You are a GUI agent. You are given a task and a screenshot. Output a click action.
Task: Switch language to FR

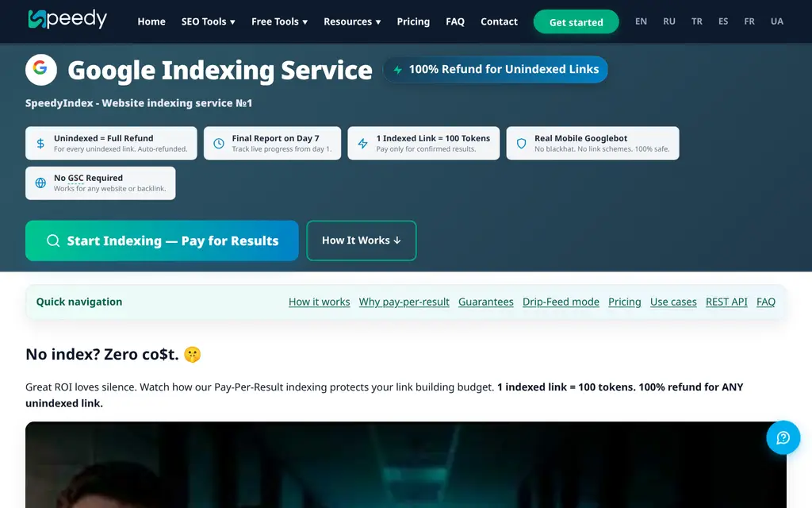[749, 21]
